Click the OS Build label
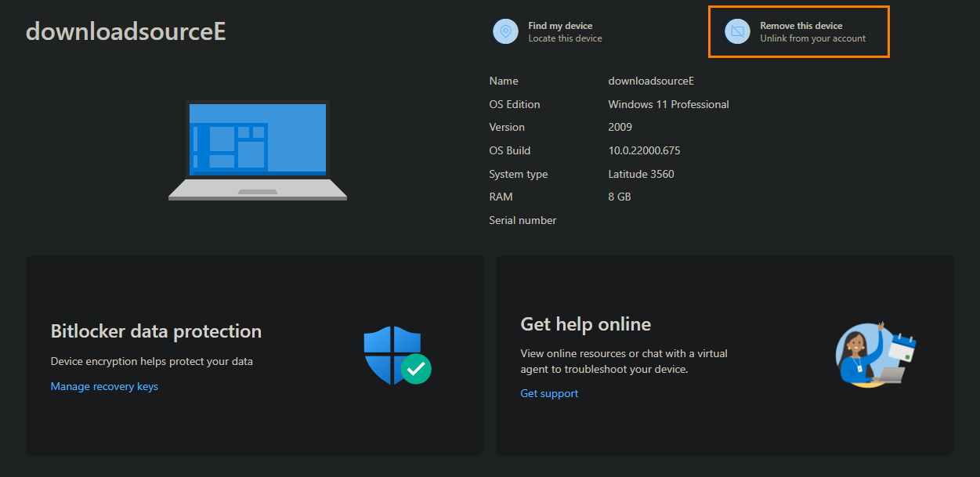The height and width of the screenshot is (477, 980). pos(510,150)
